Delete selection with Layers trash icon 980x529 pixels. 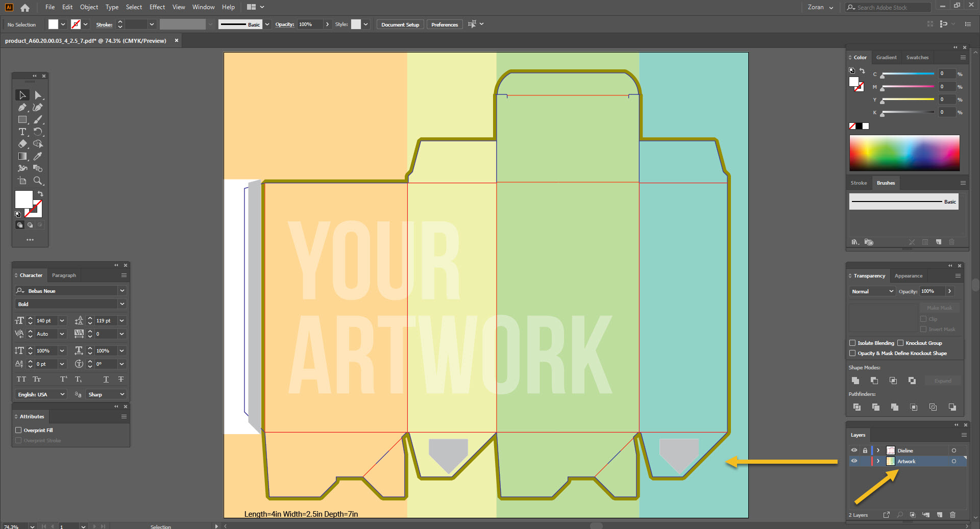pyautogui.click(x=952, y=515)
